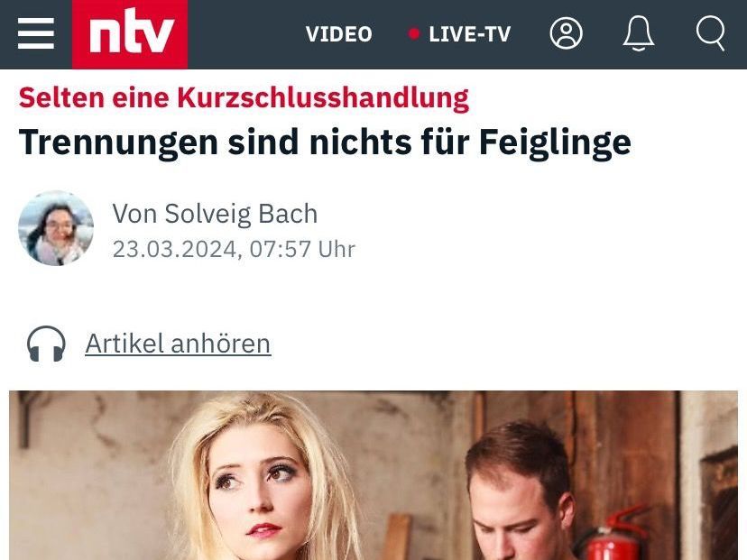Open the VIDEO section

(x=338, y=34)
